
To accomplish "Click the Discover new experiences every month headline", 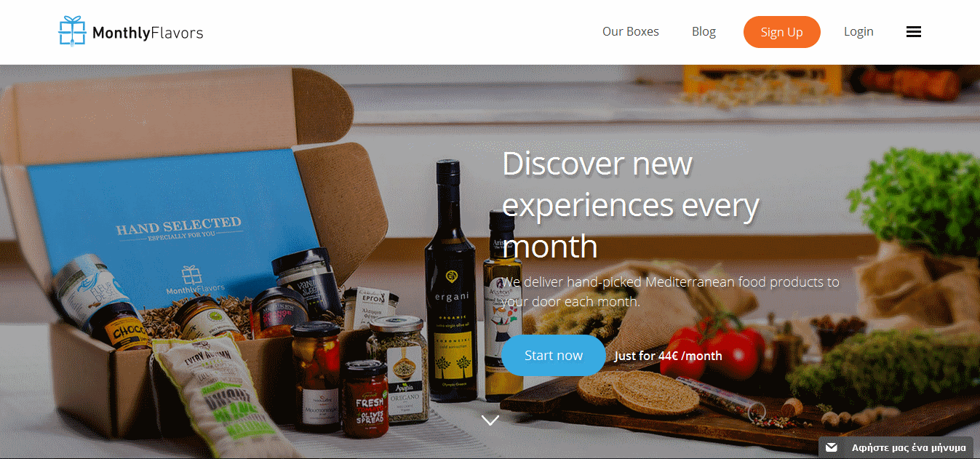I will 631,204.
